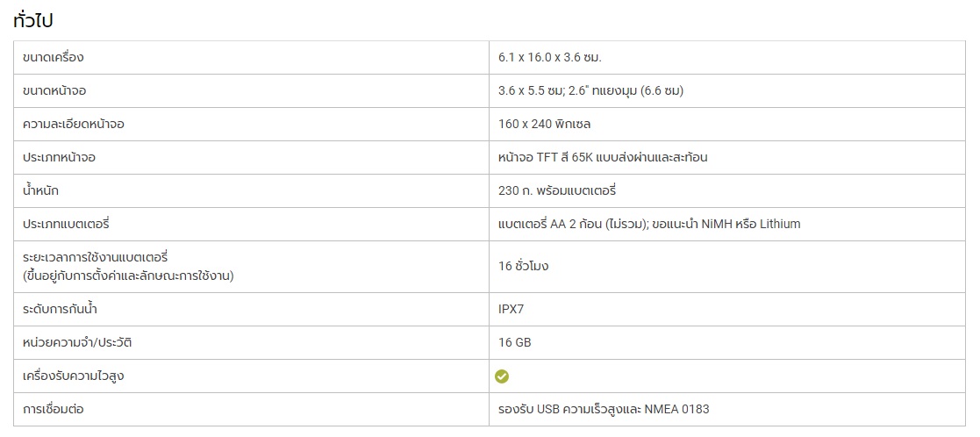Select the ประเภทแบตเตอรี่ label
This screenshot has height=437, width=980.
61,224
